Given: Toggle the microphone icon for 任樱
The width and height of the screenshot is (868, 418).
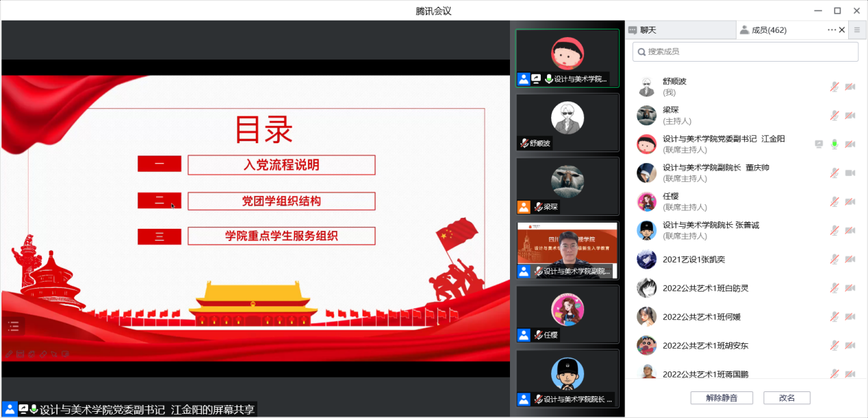Looking at the screenshot, I should pyautogui.click(x=834, y=201).
